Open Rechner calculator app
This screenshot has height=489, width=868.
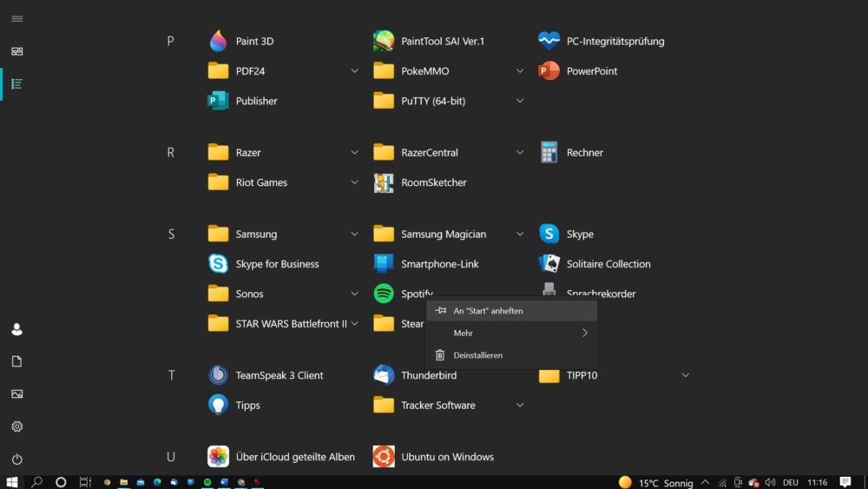[x=571, y=152]
